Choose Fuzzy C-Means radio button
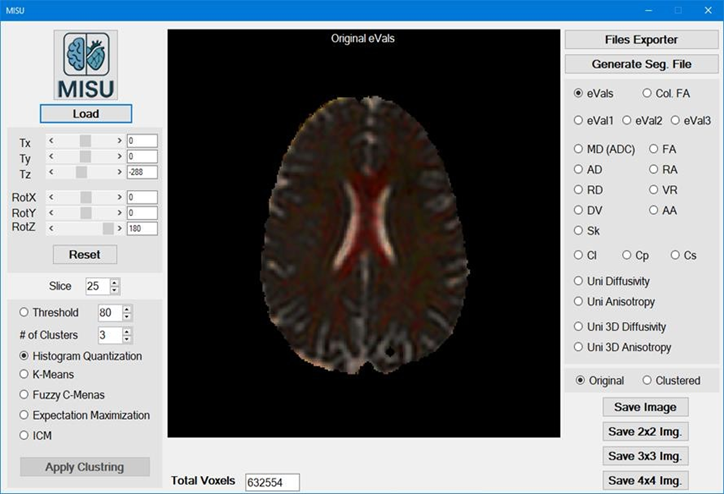This screenshot has width=724, height=494. pos(25,395)
